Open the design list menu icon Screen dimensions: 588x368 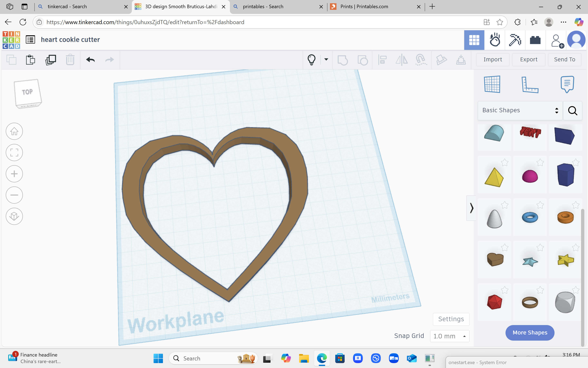(x=30, y=40)
